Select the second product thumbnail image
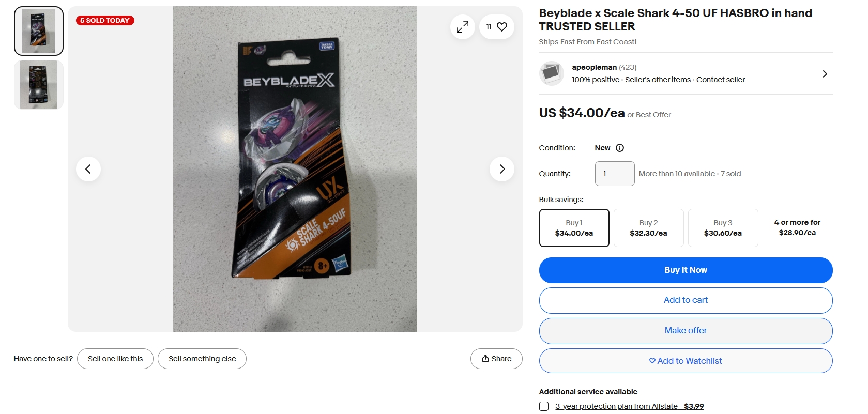The image size is (868, 414). pos(39,85)
